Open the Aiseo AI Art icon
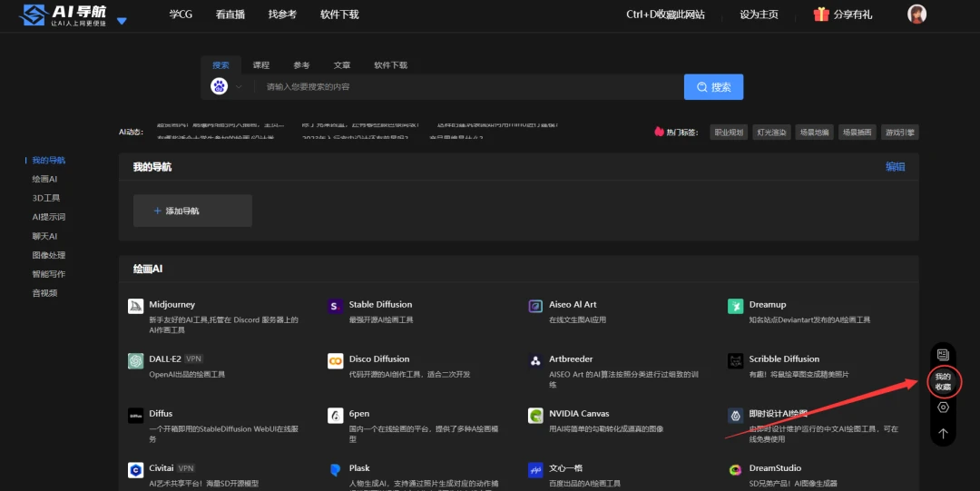 (x=535, y=306)
